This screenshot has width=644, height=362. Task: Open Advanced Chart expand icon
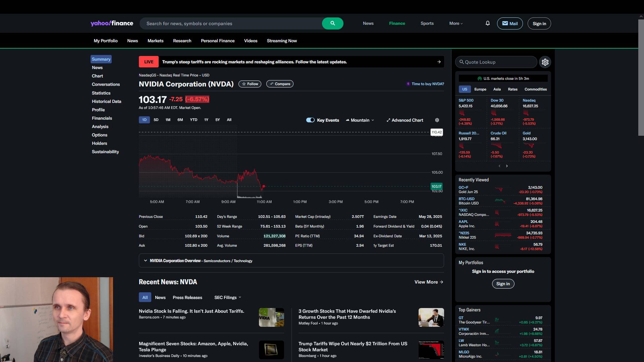tap(388, 120)
